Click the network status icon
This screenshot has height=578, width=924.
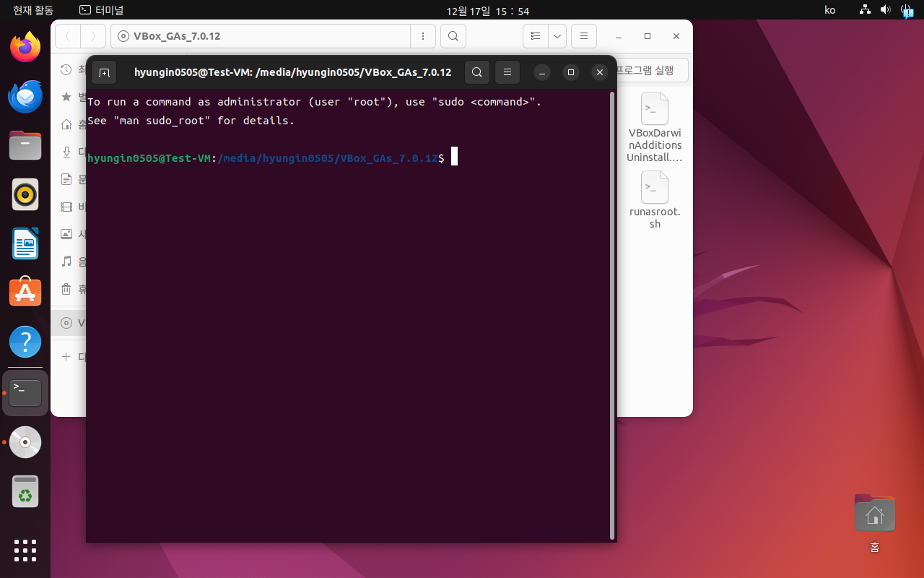pos(865,10)
